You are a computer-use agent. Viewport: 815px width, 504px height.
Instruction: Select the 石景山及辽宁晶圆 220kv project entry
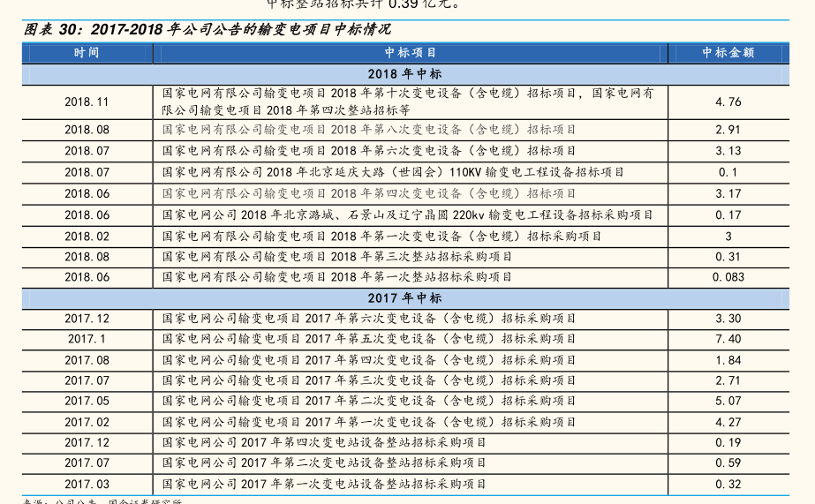[x=408, y=214]
